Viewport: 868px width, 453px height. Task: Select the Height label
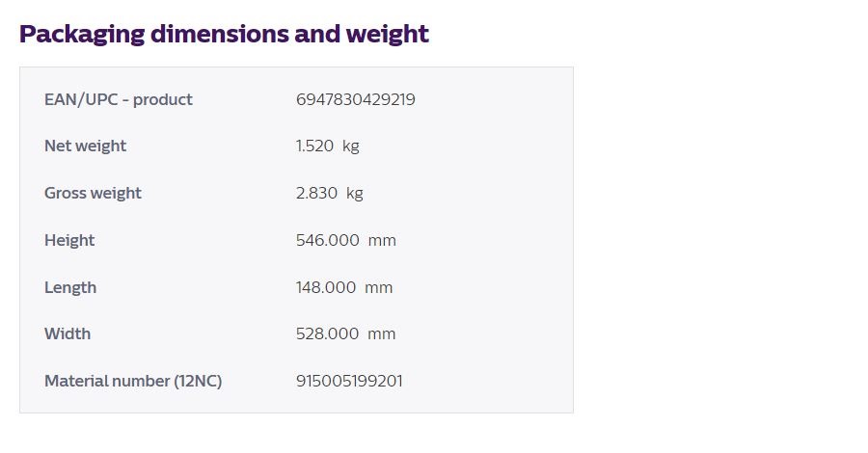point(69,240)
